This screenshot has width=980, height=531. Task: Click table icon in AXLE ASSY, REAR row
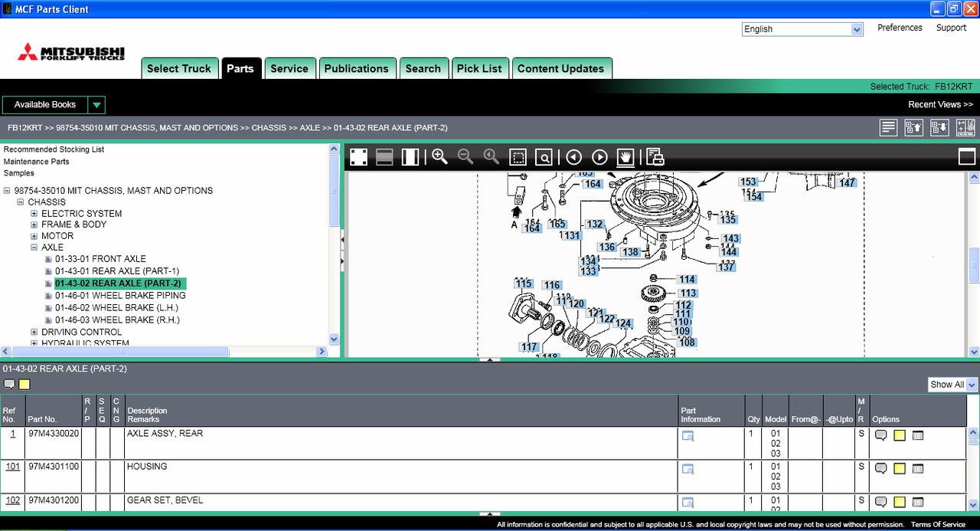(x=918, y=435)
